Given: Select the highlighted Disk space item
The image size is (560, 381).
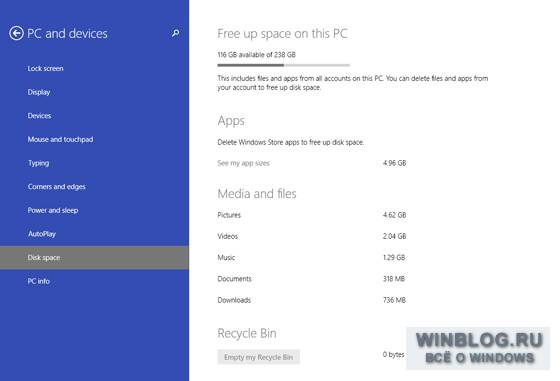Looking at the screenshot, I should click(94, 257).
